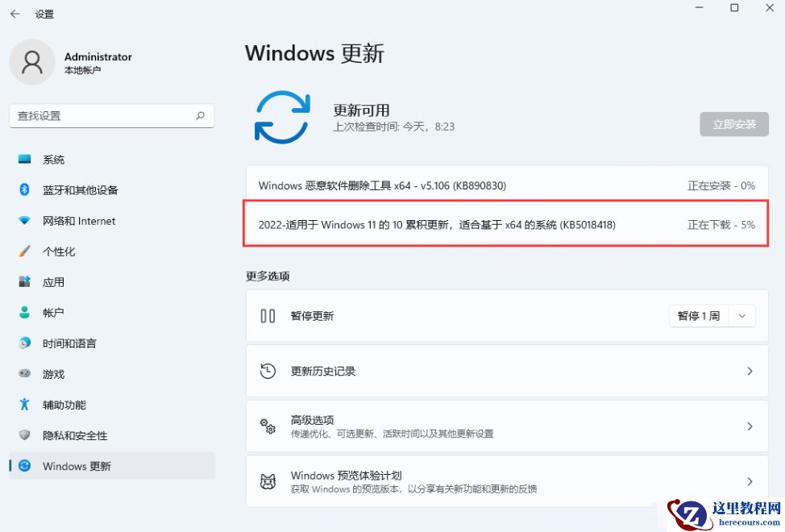Click the 查找设置 search box

coord(111,115)
